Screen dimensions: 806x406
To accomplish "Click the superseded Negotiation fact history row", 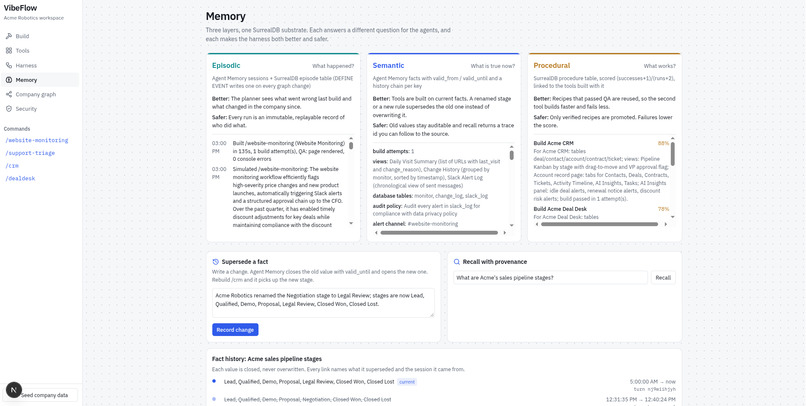I will [x=444, y=400].
